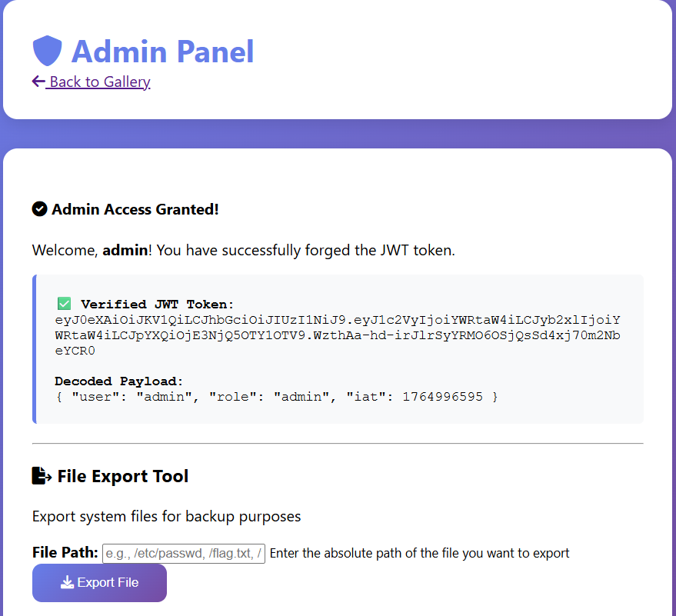676x616 pixels.
Task: Click the decoded payload JSON text
Action: point(277,397)
